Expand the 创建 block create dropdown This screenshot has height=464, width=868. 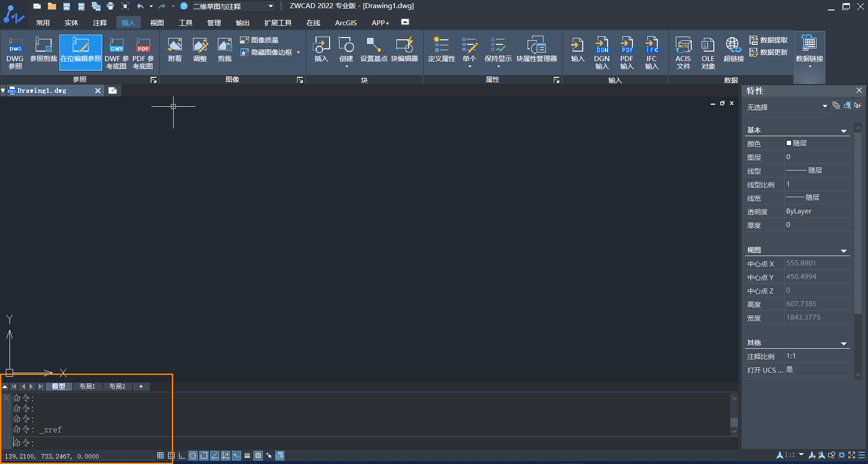click(x=346, y=66)
